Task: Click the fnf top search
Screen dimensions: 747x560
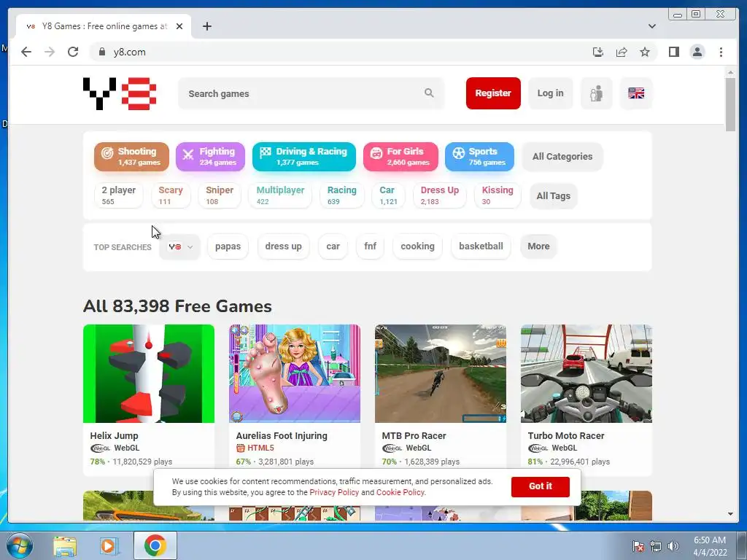Action: 370,246
